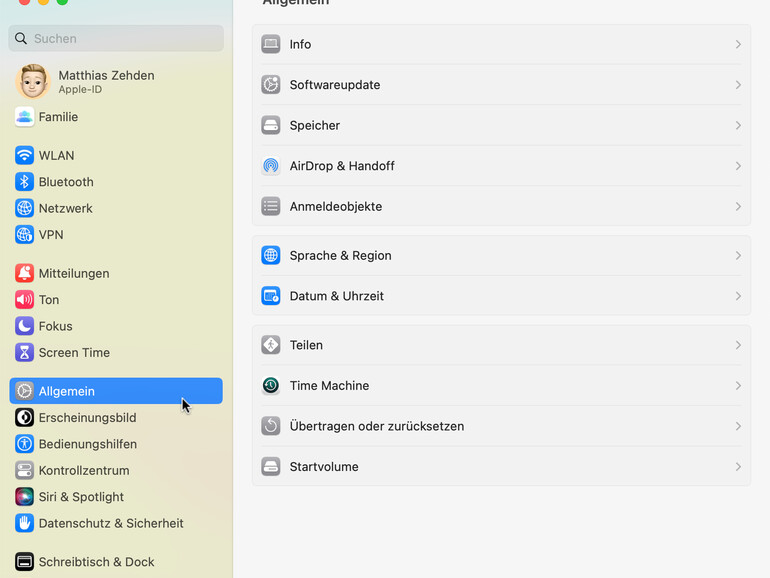This screenshot has height=578, width=770.
Task: Click the WLAN wifi icon in sidebar
Action: point(24,155)
